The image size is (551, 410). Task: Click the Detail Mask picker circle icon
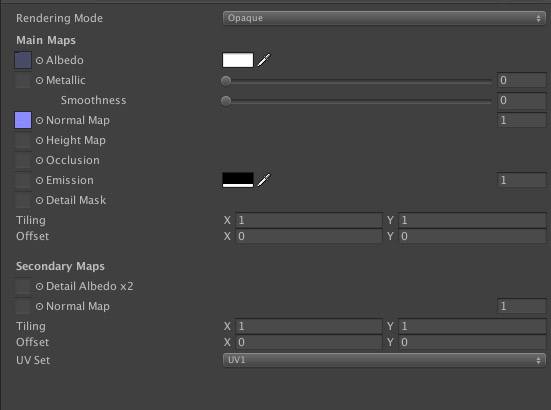(39, 201)
